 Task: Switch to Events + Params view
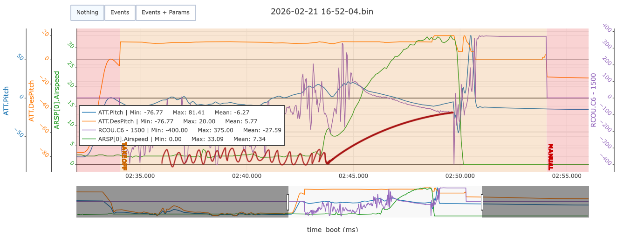tap(165, 13)
